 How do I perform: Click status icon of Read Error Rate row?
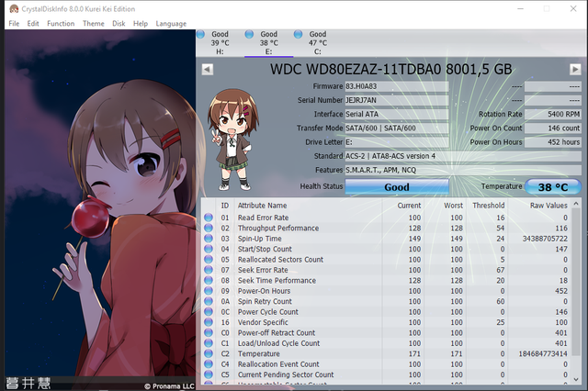pos(209,218)
